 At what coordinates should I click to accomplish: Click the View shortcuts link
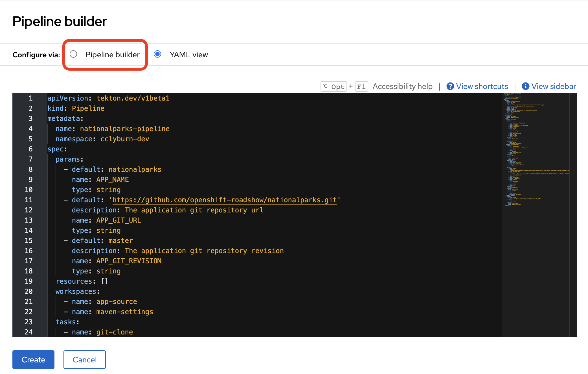(482, 86)
